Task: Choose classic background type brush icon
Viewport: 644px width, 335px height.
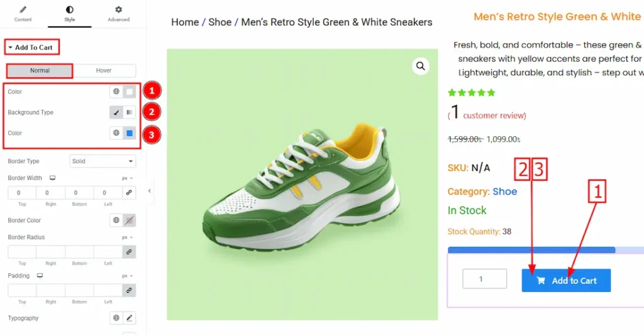Action: pos(116,113)
